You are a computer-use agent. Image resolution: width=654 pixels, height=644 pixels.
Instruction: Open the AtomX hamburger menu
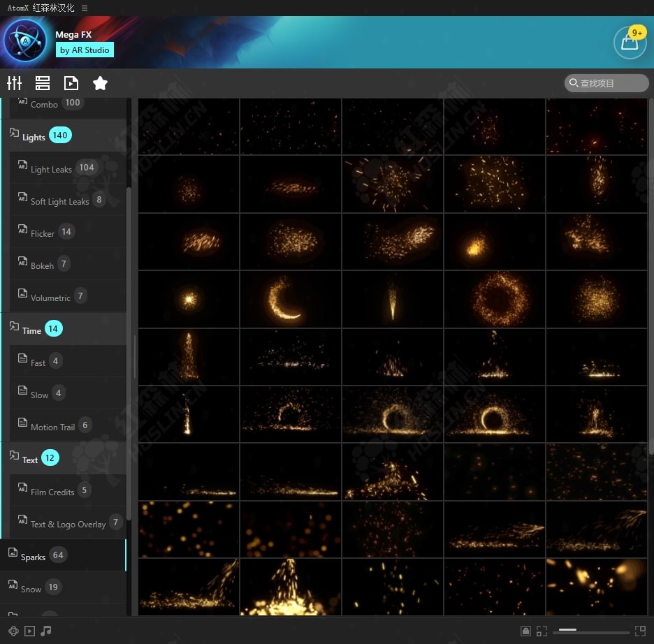click(x=85, y=8)
